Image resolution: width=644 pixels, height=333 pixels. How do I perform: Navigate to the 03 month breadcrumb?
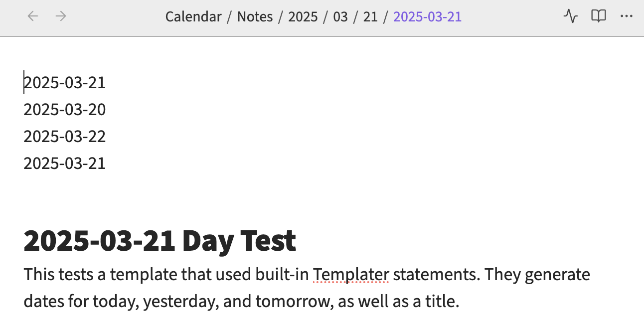tap(340, 17)
